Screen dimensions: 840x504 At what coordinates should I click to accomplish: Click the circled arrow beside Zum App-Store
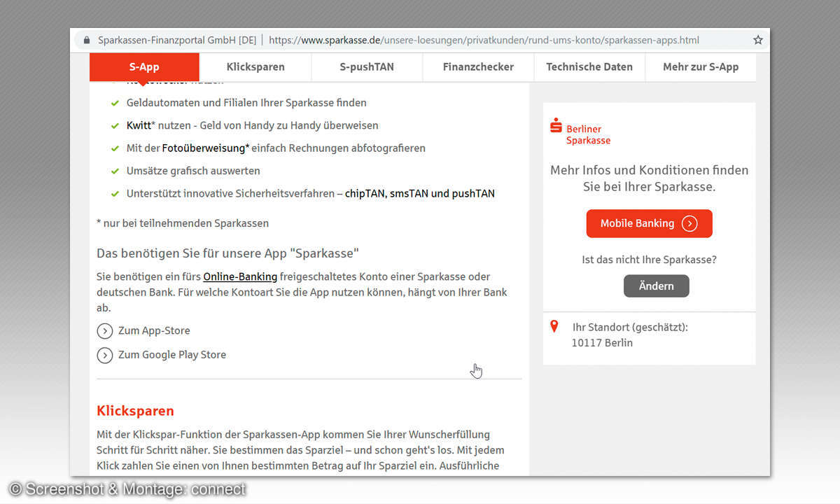click(x=105, y=331)
